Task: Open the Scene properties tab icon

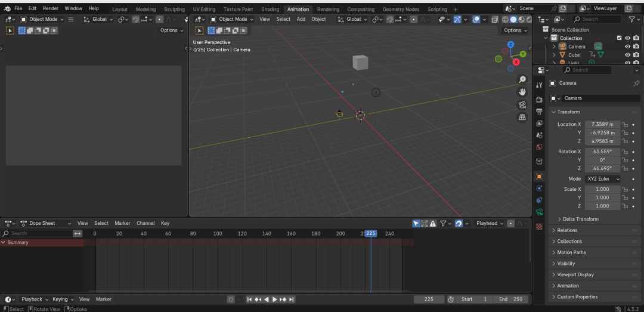Action: tap(539, 135)
